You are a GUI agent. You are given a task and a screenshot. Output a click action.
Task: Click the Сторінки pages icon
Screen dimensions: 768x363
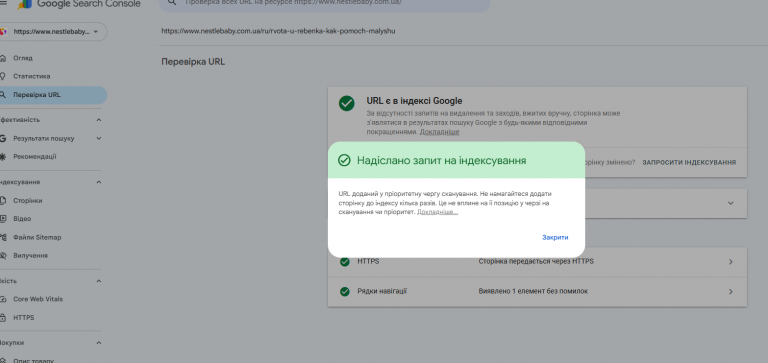point(3,201)
